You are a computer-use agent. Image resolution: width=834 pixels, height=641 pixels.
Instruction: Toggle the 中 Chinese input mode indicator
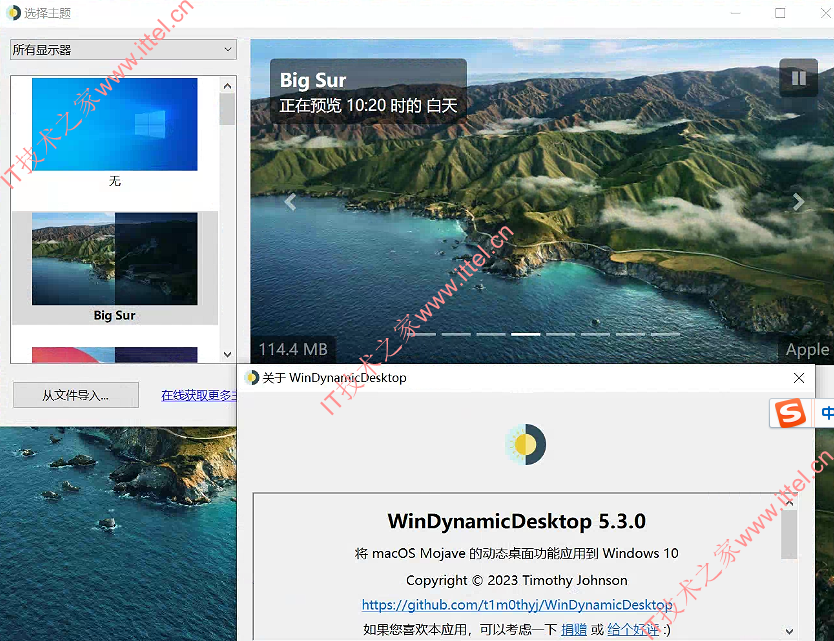coord(827,413)
